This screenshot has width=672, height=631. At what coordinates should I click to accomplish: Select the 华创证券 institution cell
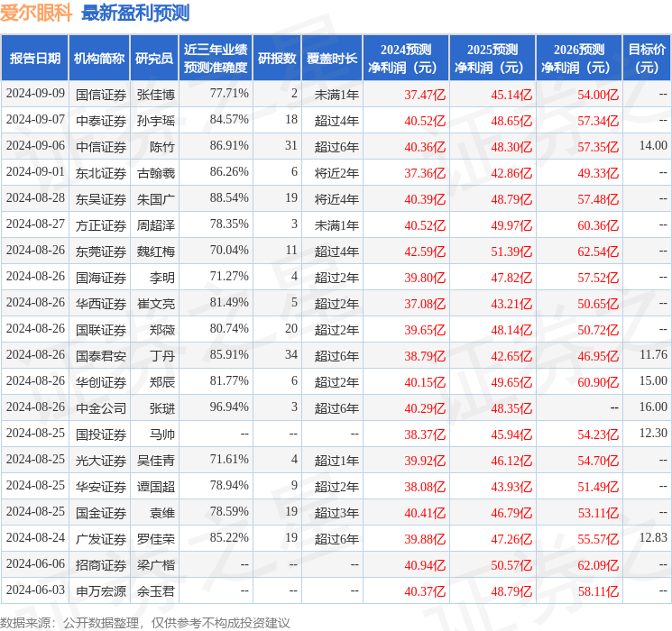tap(101, 382)
